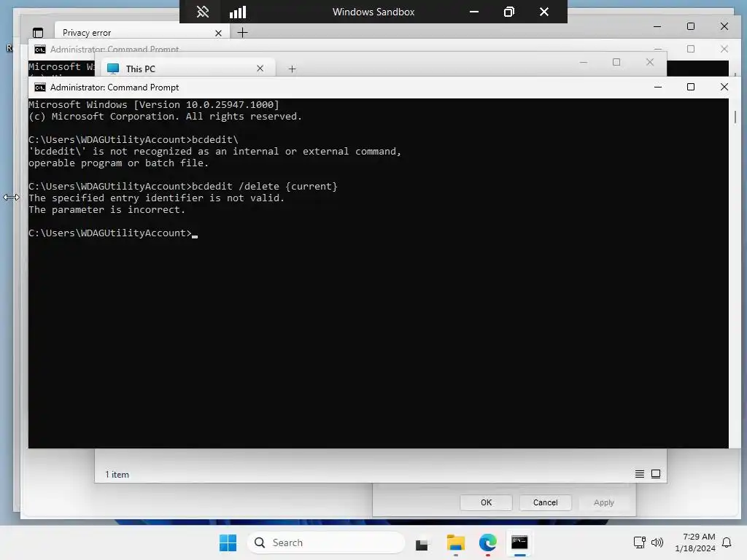Select the Privacy error tab
747x560 pixels.
142,32
